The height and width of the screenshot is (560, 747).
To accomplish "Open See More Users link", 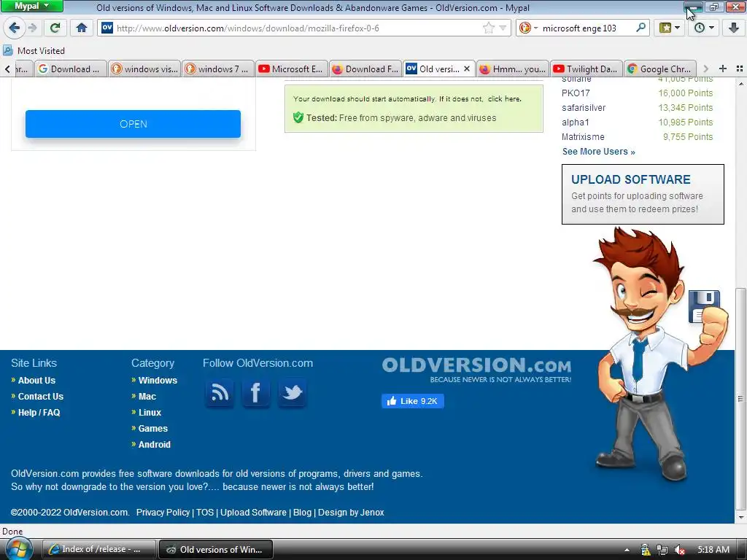I will click(x=598, y=152).
